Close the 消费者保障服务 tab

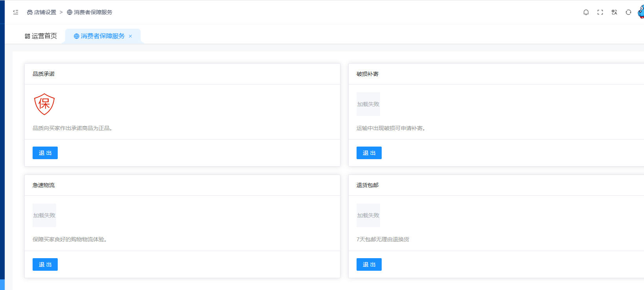pyautogui.click(x=130, y=36)
